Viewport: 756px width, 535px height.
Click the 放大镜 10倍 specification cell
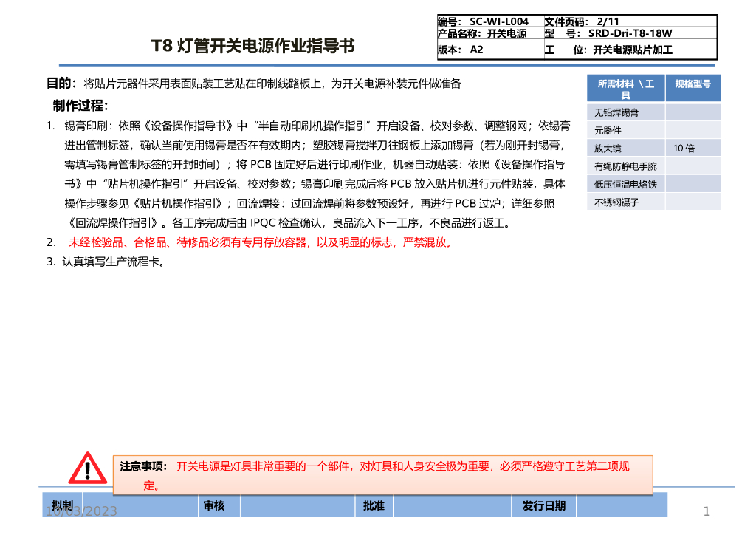pyautogui.click(x=684, y=147)
